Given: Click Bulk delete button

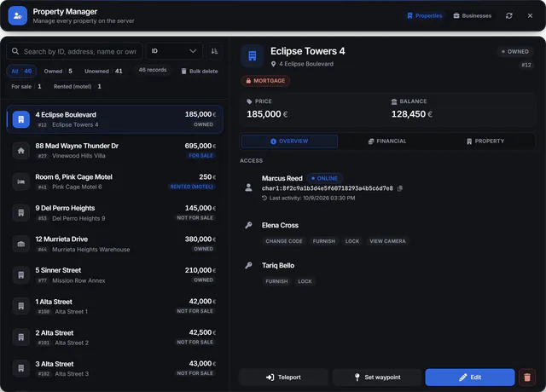Looking at the screenshot, I should click(x=200, y=72).
